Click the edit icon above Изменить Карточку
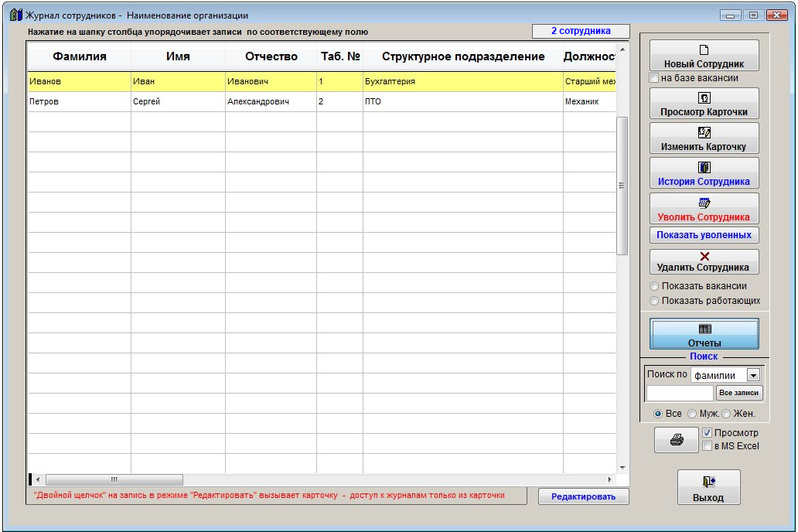This screenshot has height=532, width=798. 704,132
